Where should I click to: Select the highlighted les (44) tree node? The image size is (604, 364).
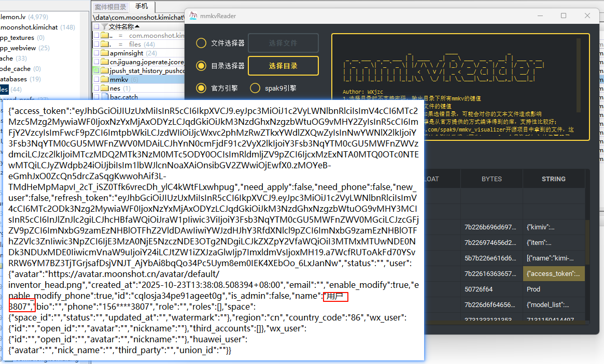coord(11,90)
